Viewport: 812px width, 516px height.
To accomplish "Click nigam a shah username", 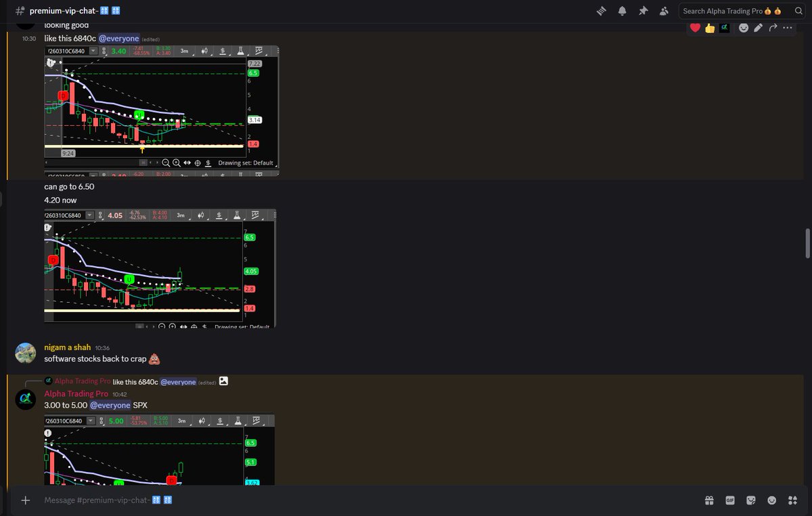I will coord(68,347).
